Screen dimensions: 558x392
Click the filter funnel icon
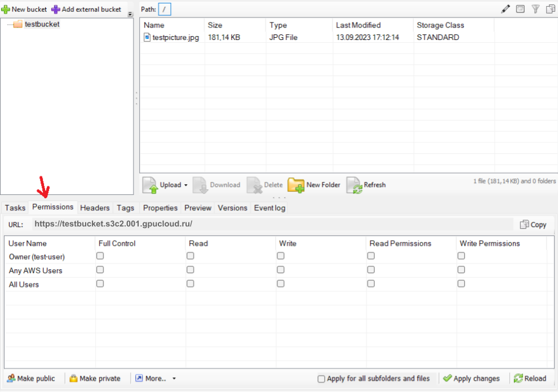point(535,9)
